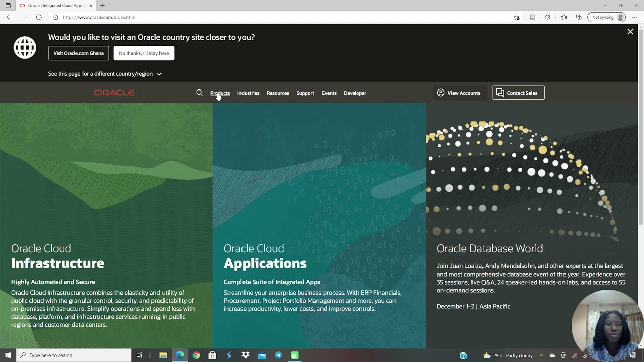Click the Not syncing profile button
The image size is (644, 362).
(x=606, y=17)
